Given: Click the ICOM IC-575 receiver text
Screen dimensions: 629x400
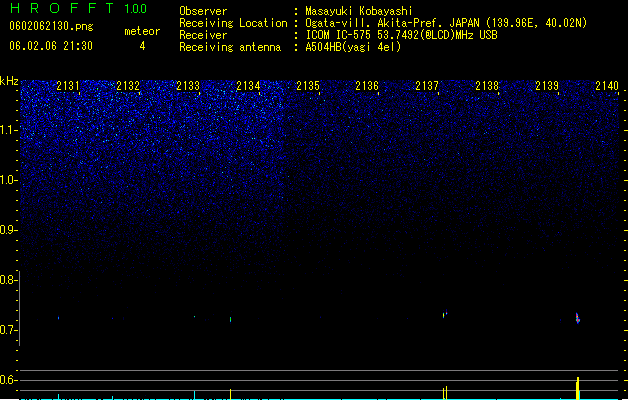Looking at the screenshot, I should 401,35.
